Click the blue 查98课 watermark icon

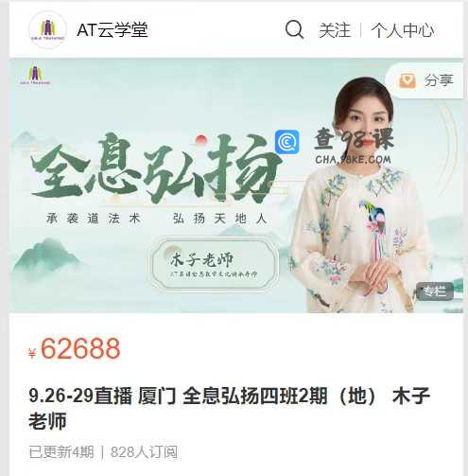point(286,142)
